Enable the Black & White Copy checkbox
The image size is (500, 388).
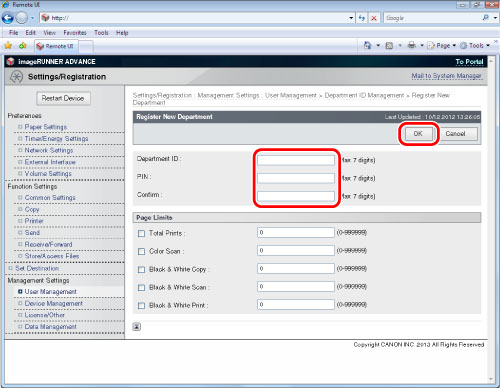coord(141,269)
